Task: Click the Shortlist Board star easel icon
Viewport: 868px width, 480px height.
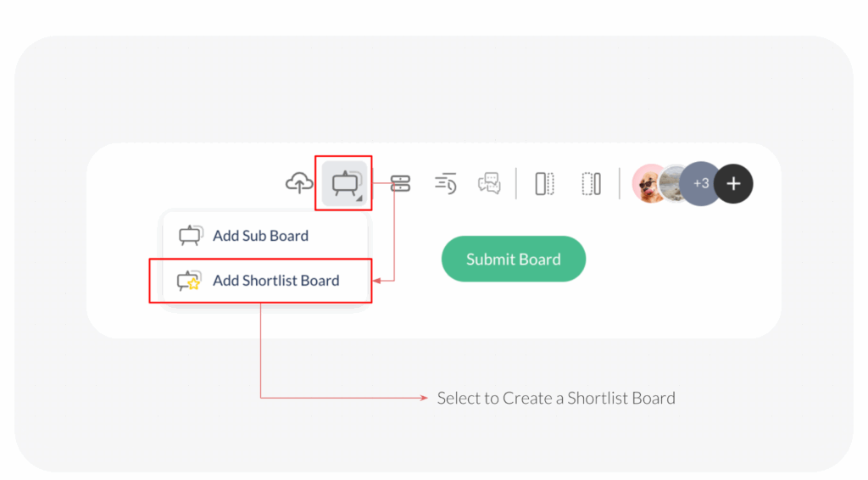Action: [x=187, y=281]
